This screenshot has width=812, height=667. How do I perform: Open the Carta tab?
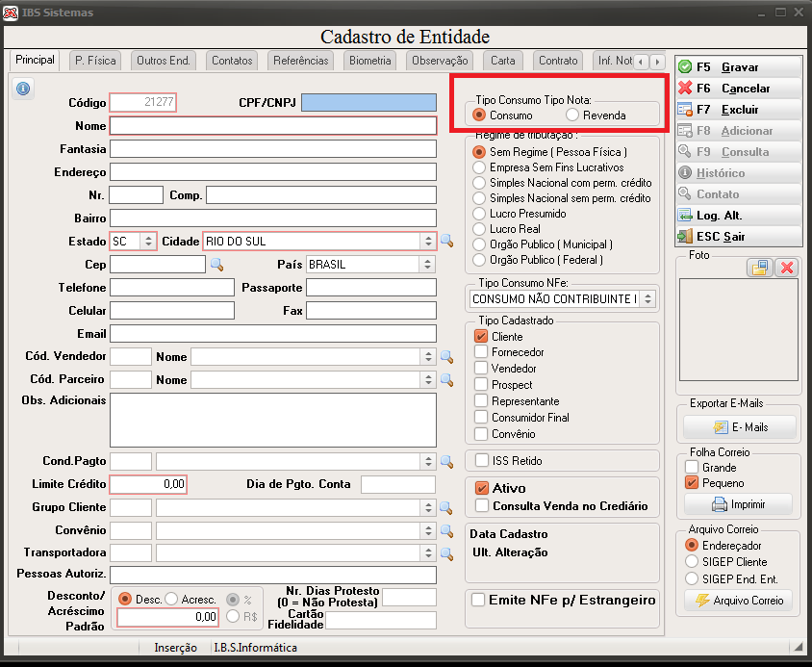tap(503, 61)
